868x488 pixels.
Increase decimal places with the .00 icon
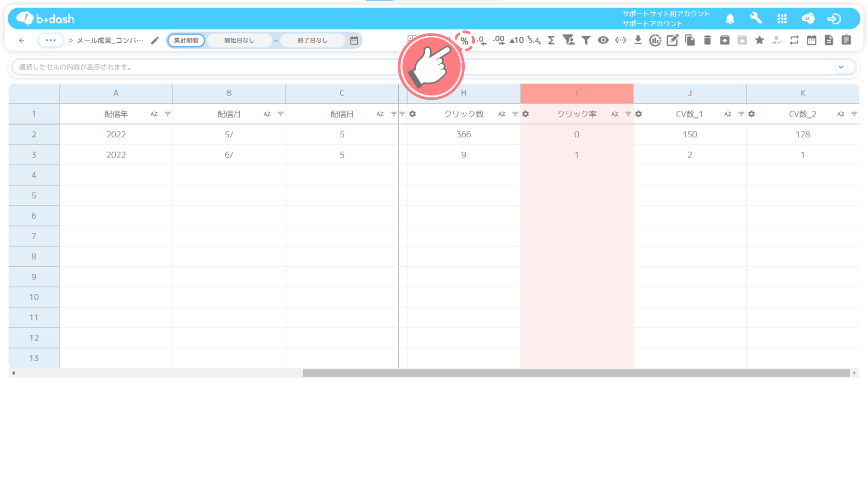(499, 40)
